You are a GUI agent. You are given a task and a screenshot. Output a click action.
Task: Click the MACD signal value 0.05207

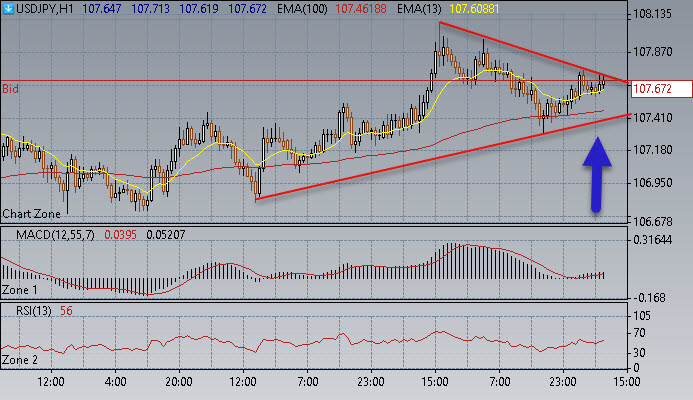(x=165, y=235)
